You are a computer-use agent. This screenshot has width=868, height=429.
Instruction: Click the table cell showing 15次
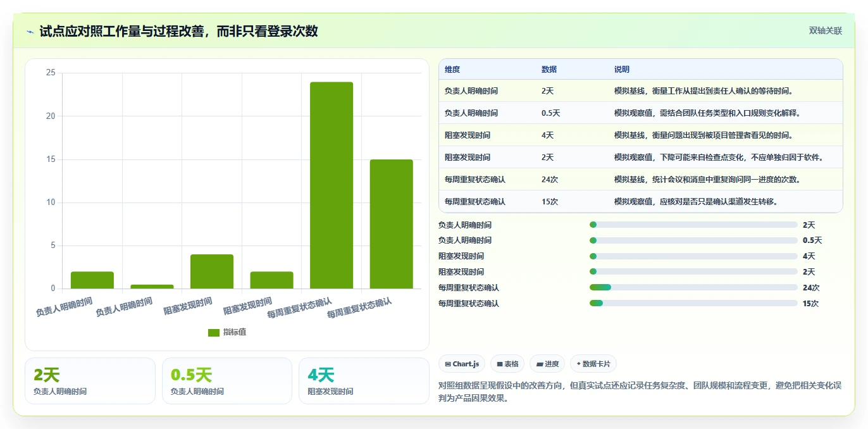(550, 202)
